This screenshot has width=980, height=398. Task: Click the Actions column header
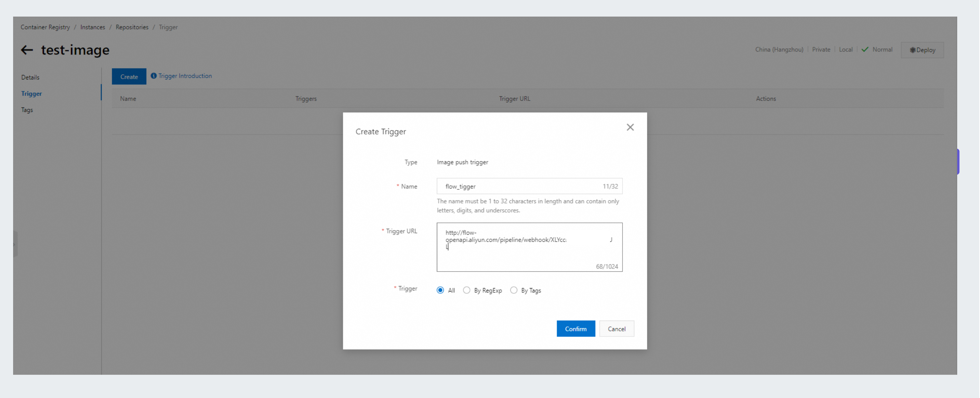pos(766,99)
